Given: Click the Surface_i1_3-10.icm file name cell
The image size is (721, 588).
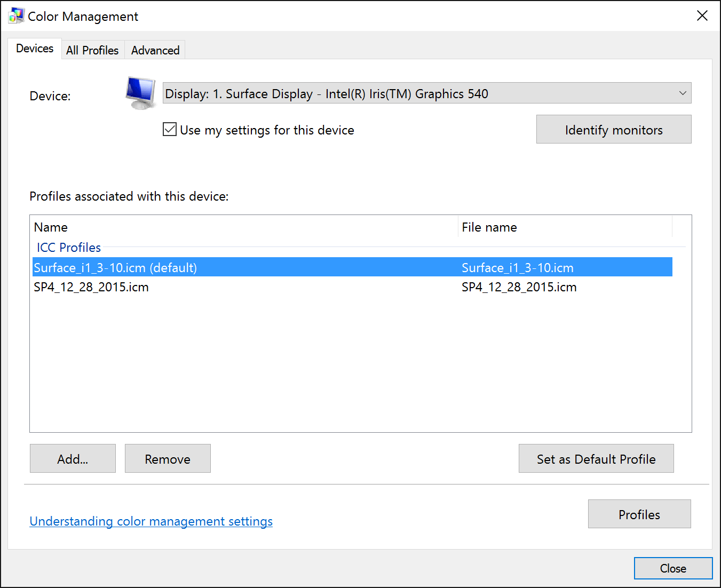Looking at the screenshot, I should point(518,267).
